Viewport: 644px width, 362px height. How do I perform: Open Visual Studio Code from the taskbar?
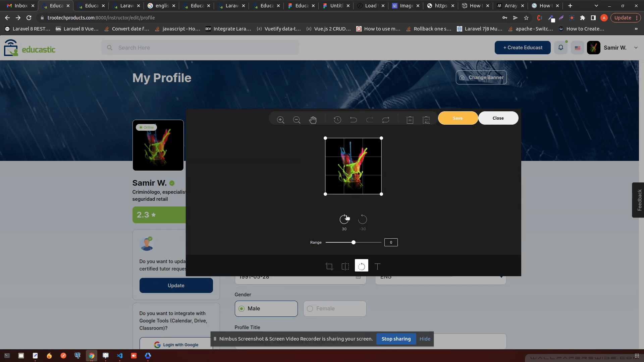(x=120, y=356)
